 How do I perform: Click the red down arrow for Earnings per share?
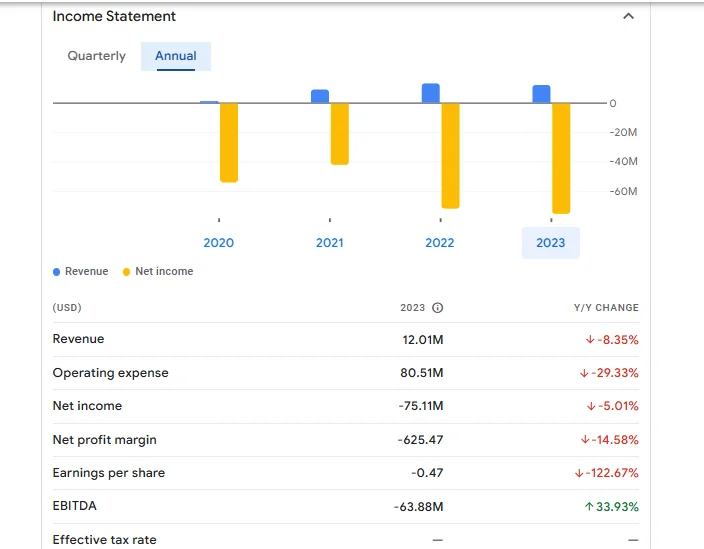pos(579,473)
